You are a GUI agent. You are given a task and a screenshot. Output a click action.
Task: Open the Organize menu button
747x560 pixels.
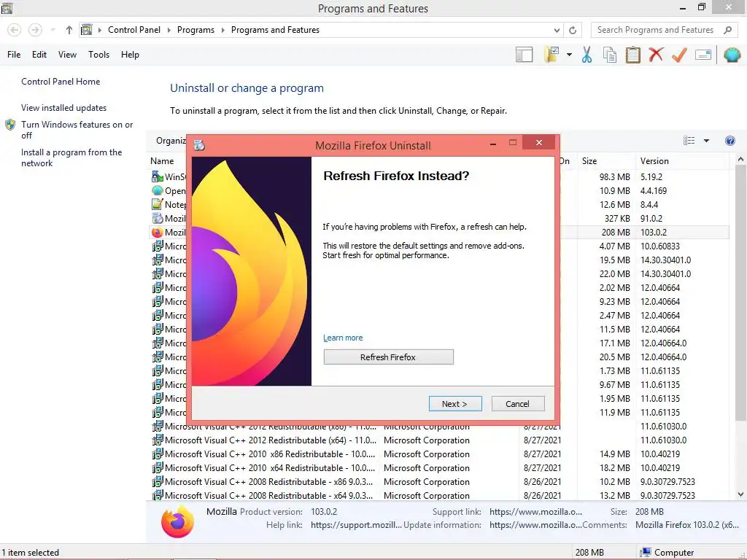(171, 141)
